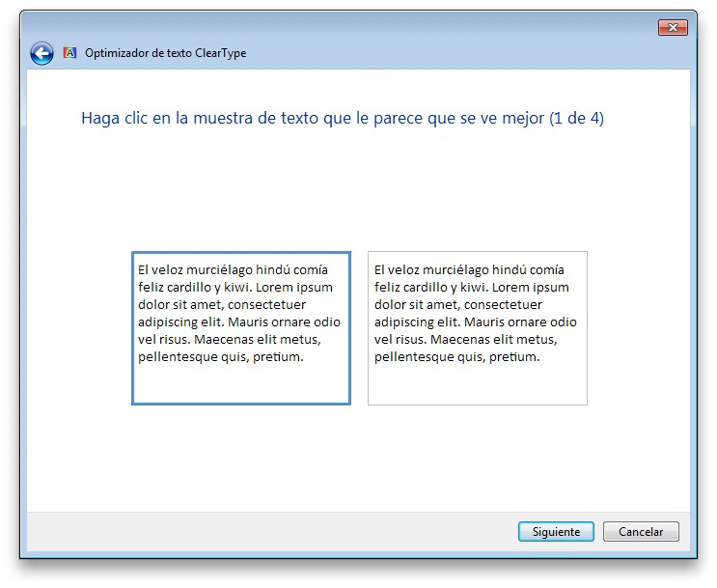
Task: Click the empty white area below the sample boxes
Action: [x=358, y=459]
